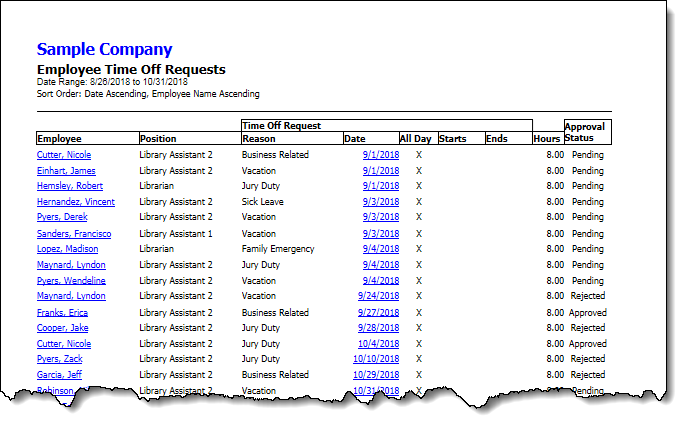Click employee name Hemsley, Robert
Image resolution: width=682 pixels, height=431 pixels.
point(70,186)
